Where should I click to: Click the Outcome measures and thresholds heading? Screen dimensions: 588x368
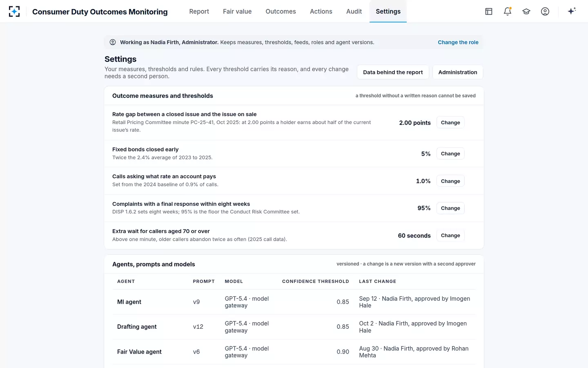(x=163, y=96)
